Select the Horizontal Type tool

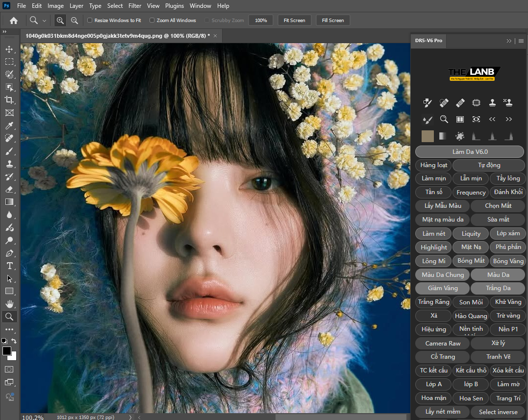click(x=10, y=266)
